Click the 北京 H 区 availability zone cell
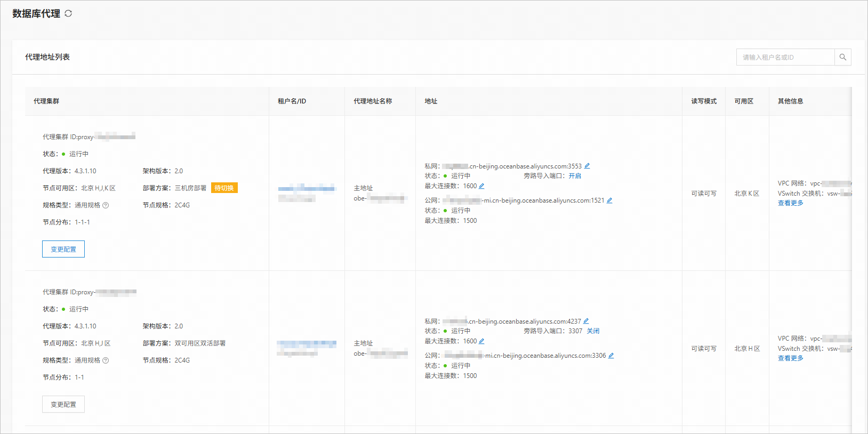Screen dimensions: 868x434 click(747, 349)
